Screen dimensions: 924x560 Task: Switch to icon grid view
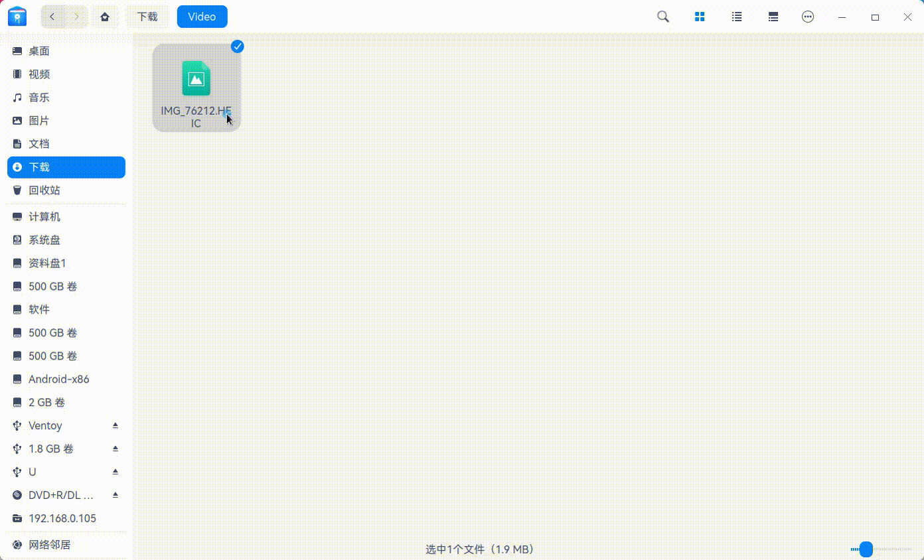(x=699, y=17)
